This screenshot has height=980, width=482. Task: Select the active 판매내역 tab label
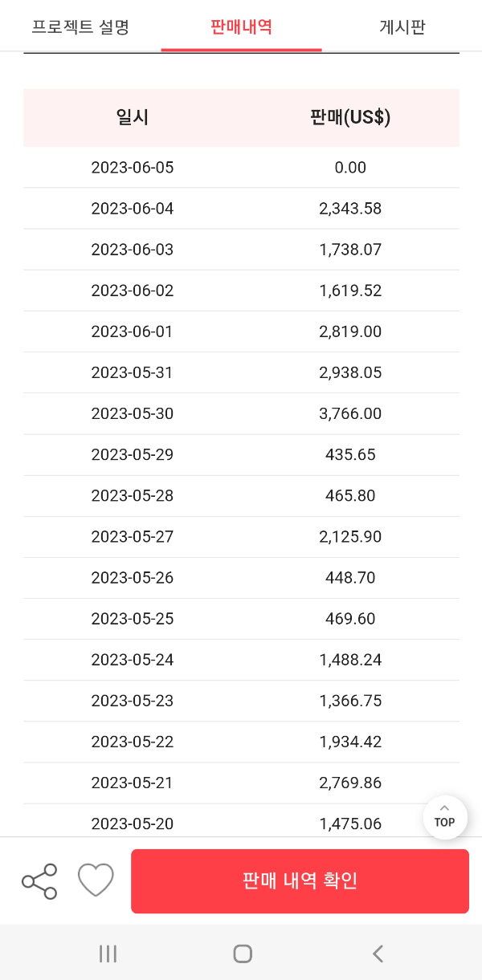[x=241, y=26]
